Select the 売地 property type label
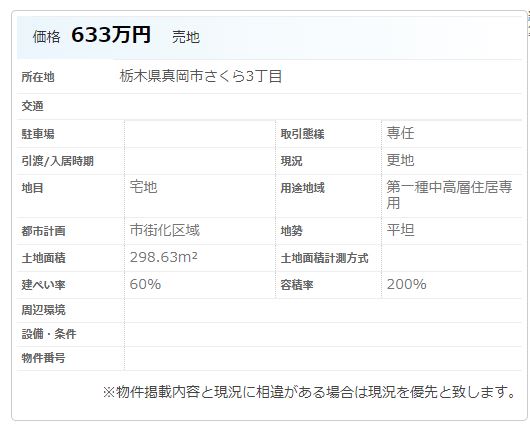The width and height of the screenshot is (530, 426). (x=186, y=37)
